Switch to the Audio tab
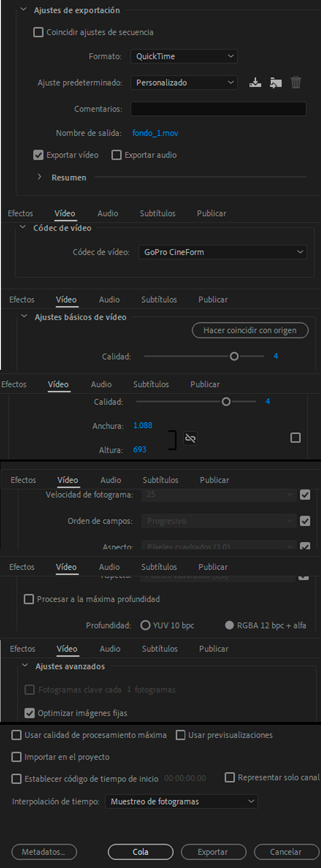Viewport: 321px width, 868px height. tap(108, 213)
